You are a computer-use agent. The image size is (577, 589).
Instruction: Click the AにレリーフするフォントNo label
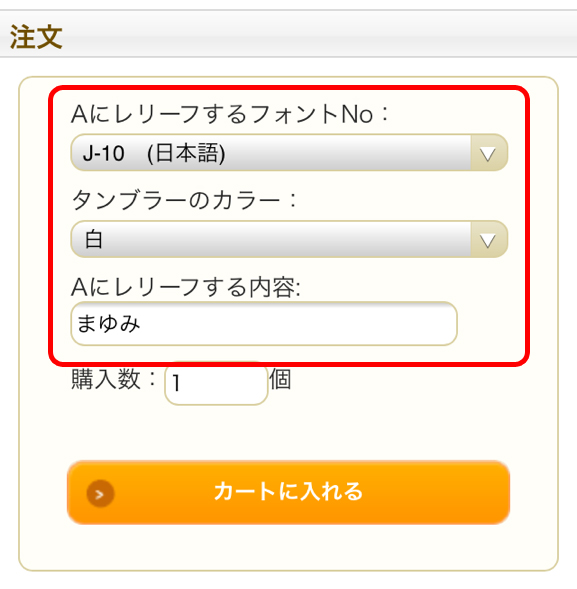(230, 114)
